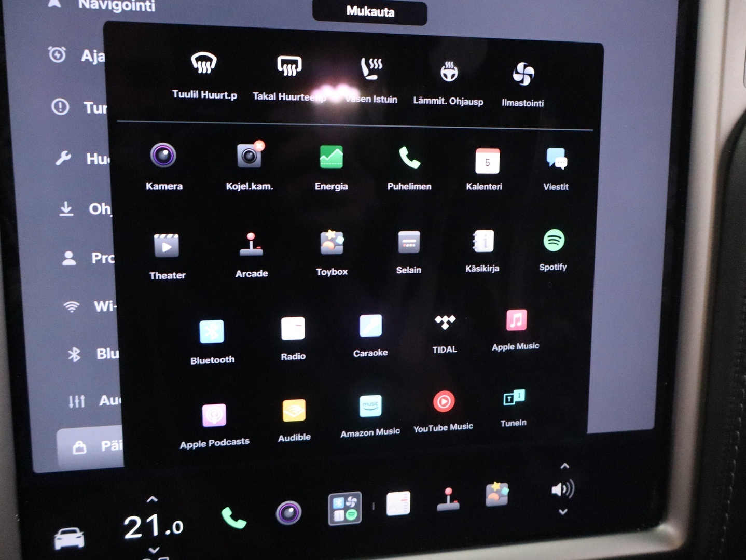746x560 pixels.
Task: Increase volume with the up chevron
Action: (x=565, y=466)
